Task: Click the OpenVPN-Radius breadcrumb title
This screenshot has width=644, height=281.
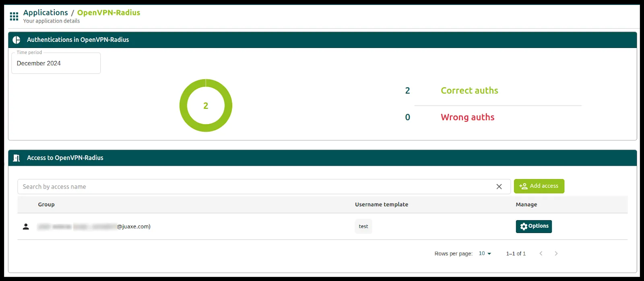Action: coord(109,12)
